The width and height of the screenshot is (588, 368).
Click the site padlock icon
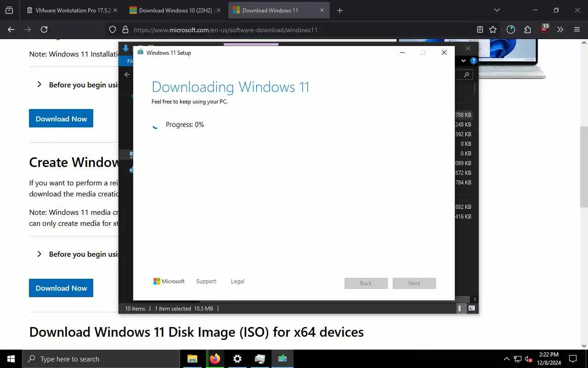click(125, 29)
